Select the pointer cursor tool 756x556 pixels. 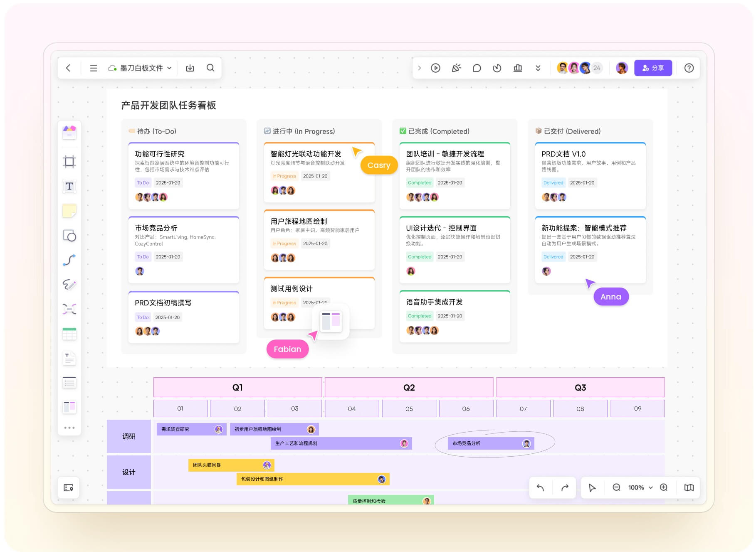tap(592, 487)
